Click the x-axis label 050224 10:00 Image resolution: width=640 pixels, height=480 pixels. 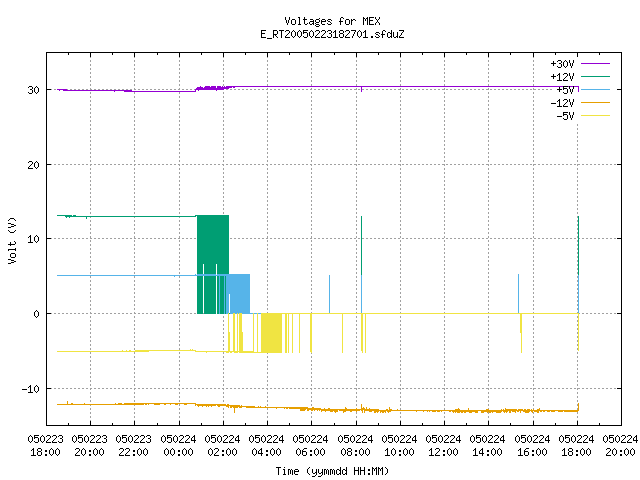(x=400, y=446)
